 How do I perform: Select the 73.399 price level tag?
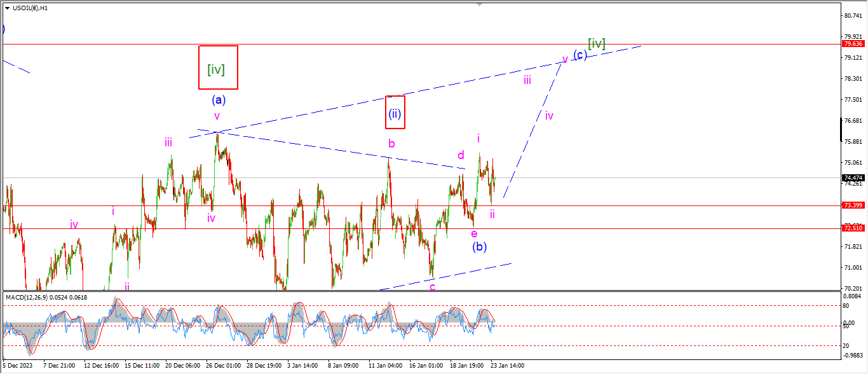[x=852, y=205]
